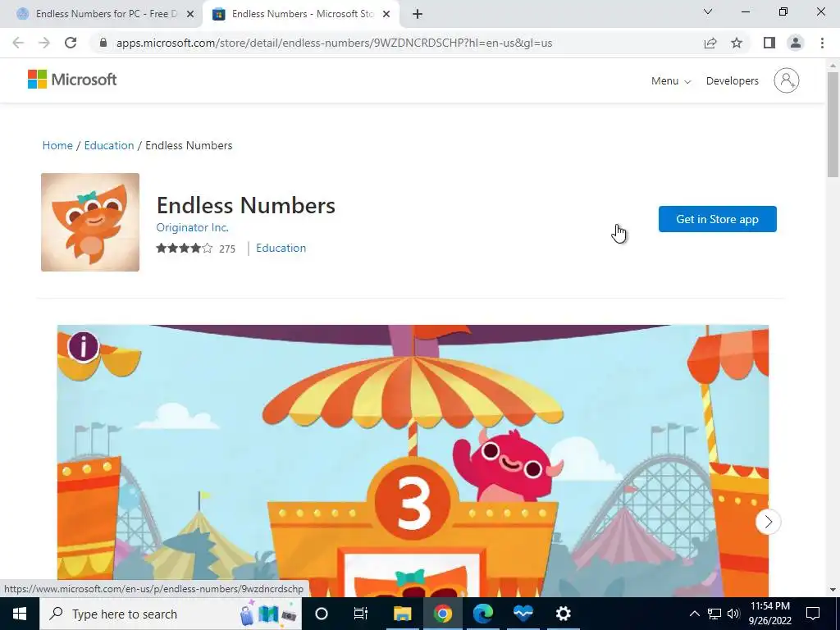Image resolution: width=840 pixels, height=630 pixels.
Task: Close the Microsoft Store tab
Action: (x=386, y=14)
